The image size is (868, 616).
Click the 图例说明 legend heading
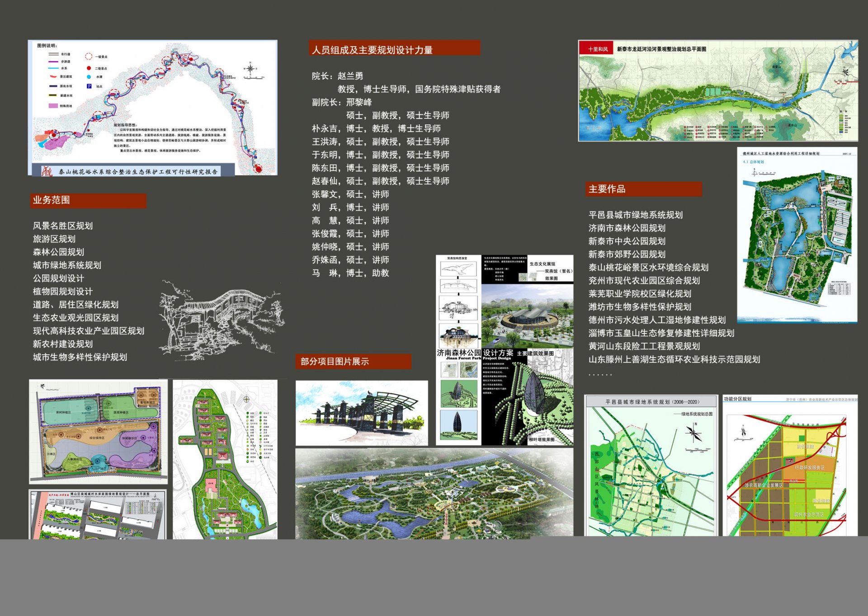[47, 46]
